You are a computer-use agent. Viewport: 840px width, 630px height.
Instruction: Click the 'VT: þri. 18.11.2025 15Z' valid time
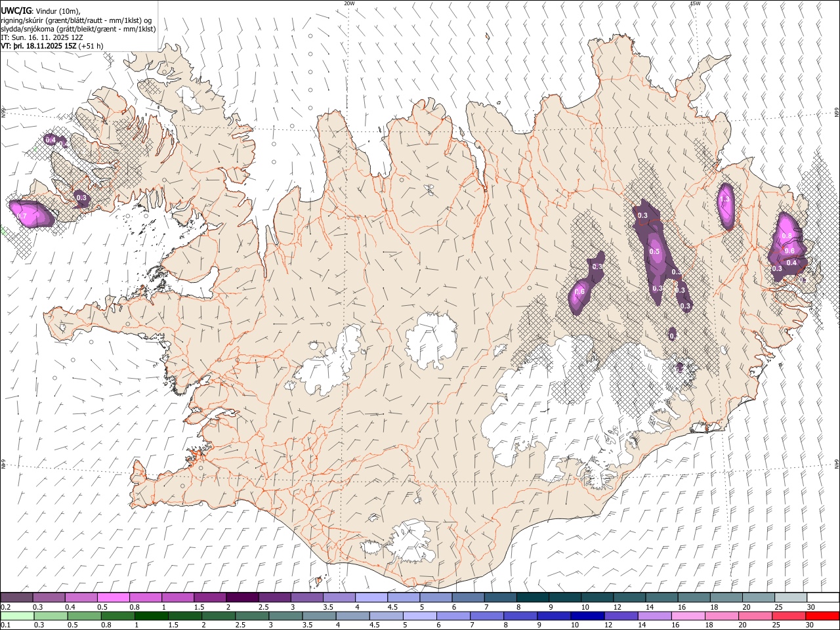coord(39,46)
